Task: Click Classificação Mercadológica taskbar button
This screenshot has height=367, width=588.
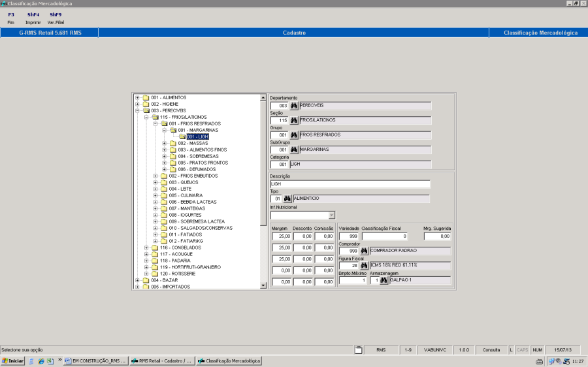Action: (x=229, y=361)
